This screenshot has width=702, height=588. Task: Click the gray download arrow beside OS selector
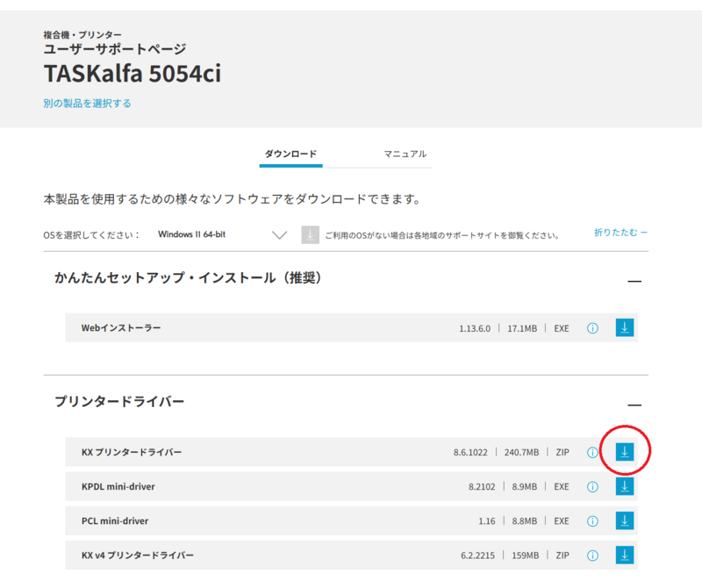(x=310, y=234)
